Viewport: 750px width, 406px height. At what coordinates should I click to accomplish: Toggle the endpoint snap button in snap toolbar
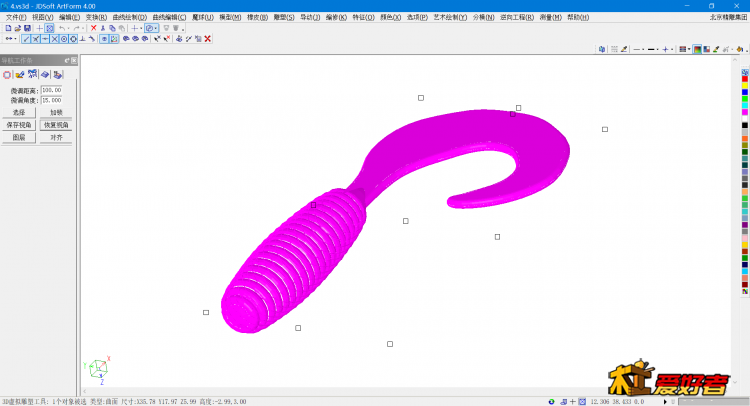27,39
